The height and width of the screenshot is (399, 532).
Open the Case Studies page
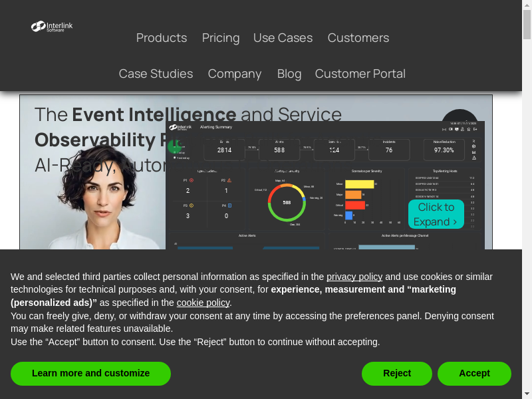156,74
